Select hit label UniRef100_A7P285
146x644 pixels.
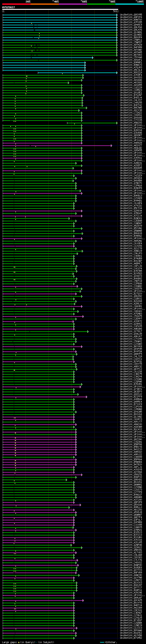coord(131,22)
